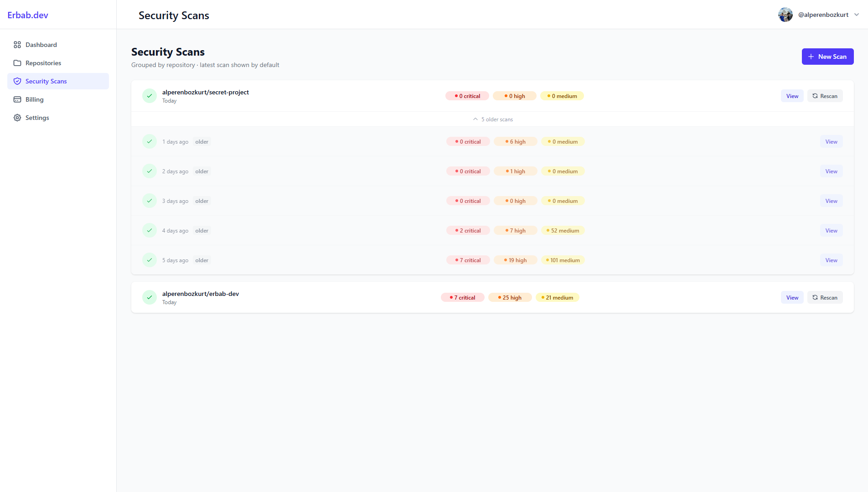Go to Repositories in the sidebar
The height and width of the screenshot is (492, 868).
pos(43,63)
